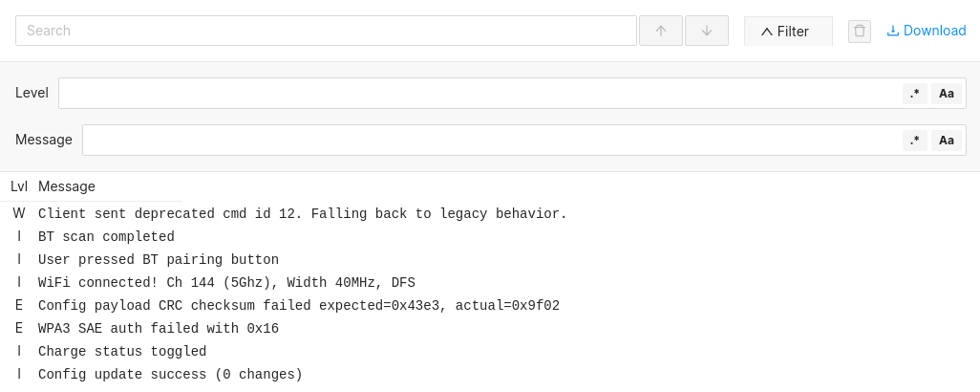The image size is (980, 392).
Task: Click the Message column header
Action: pos(67,186)
